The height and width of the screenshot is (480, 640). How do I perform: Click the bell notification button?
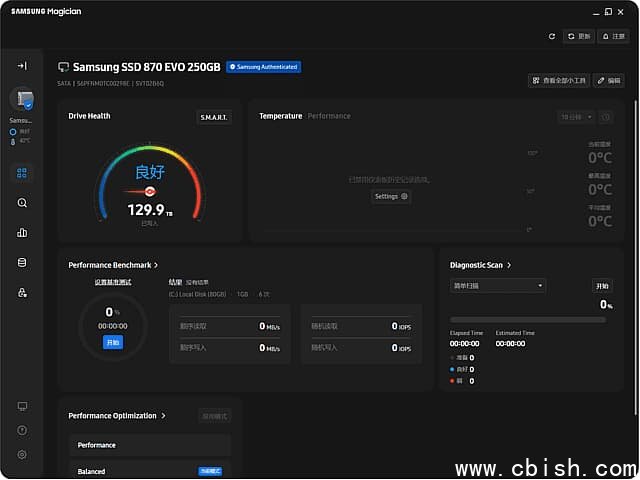[613, 36]
